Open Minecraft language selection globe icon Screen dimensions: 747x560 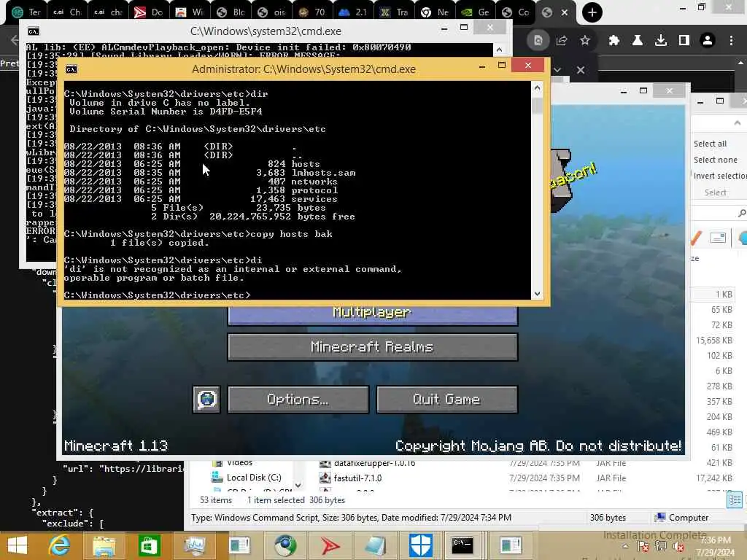coord(206,399)
